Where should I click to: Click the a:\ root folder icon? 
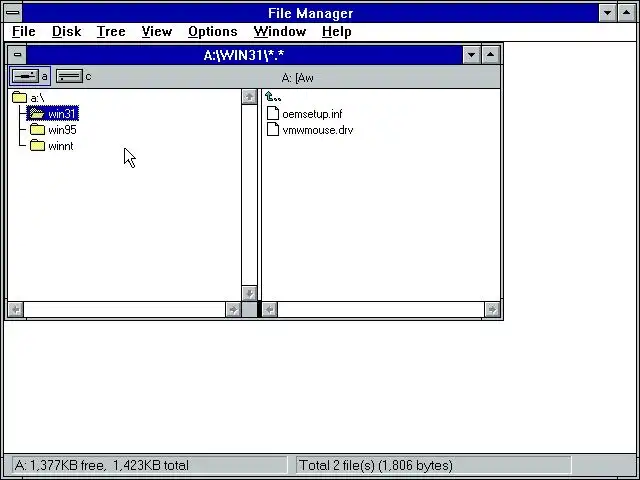pyautogui.click(x=19, y=98)
